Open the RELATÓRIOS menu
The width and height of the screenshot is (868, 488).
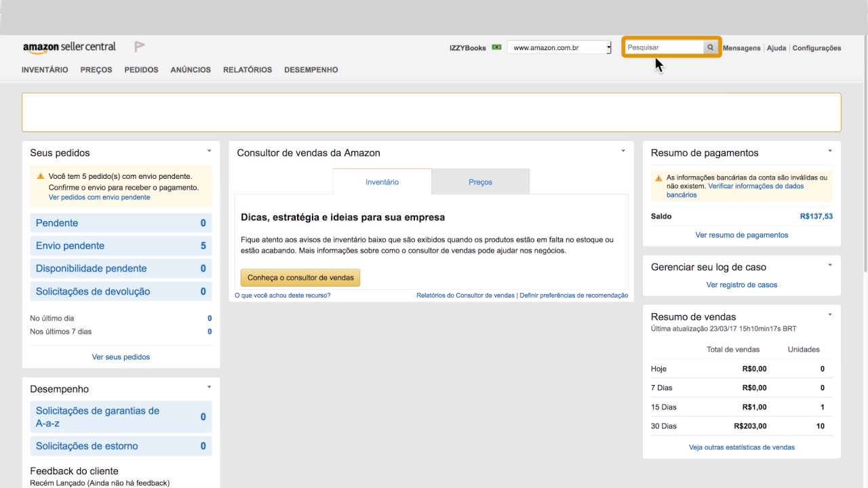[248, 70]
